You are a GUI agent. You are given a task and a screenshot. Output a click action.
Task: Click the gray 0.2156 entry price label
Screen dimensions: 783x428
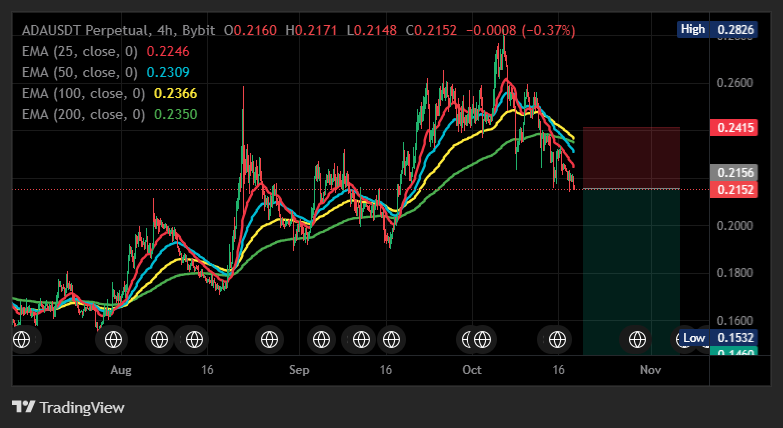[x=734, y=173]
